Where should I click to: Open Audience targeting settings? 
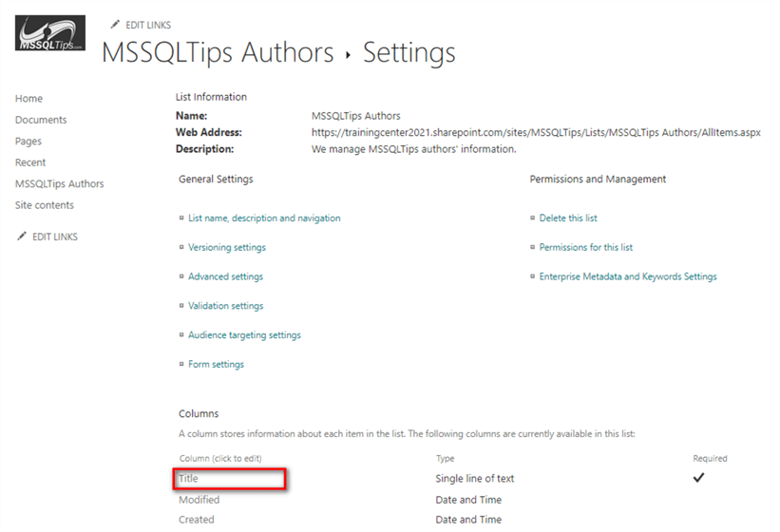pos(244,335)
